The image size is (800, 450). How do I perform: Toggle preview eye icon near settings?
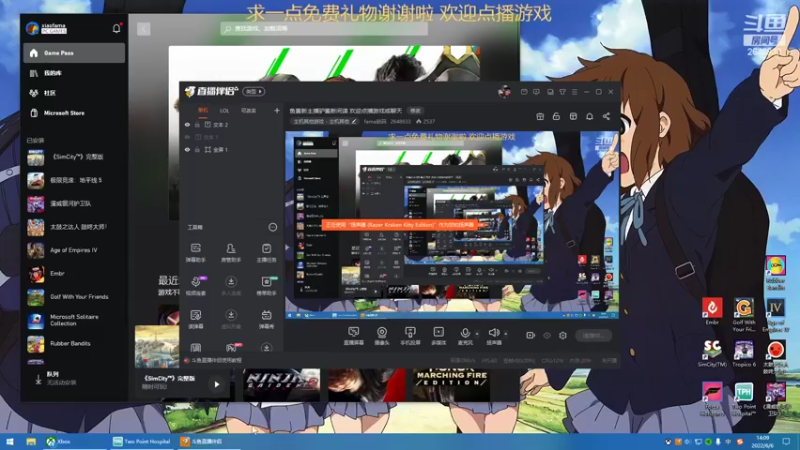point(546,335)
